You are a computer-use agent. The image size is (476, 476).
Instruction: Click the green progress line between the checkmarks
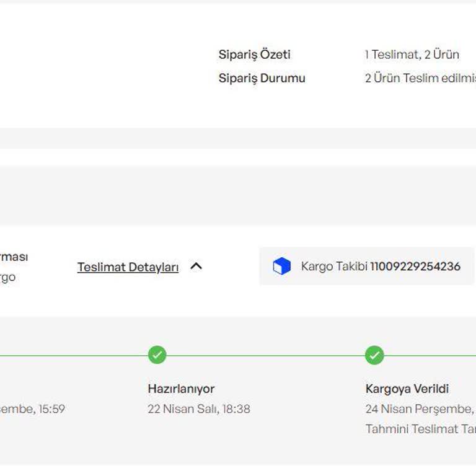(265, 355)
